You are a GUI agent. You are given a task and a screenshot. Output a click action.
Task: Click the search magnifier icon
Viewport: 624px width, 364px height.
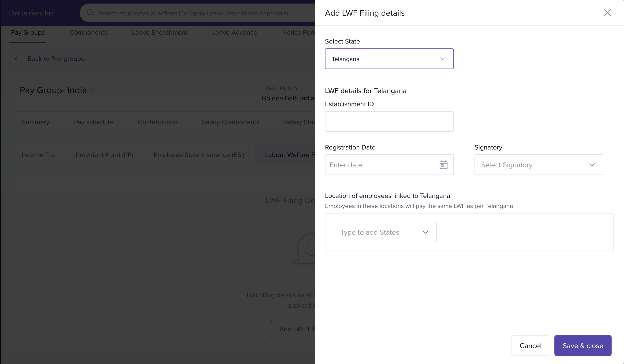click(x=90, y=13)
